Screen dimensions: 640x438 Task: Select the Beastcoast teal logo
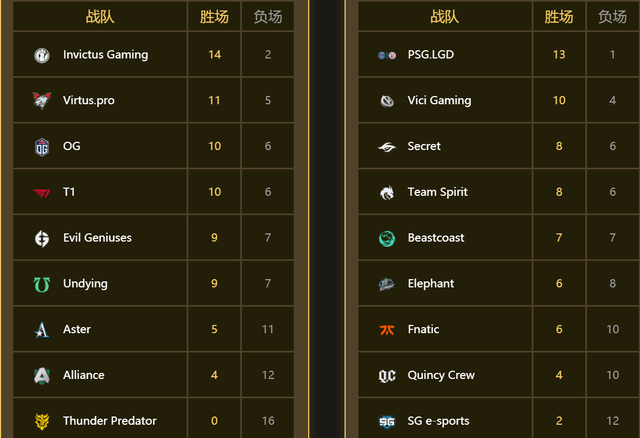(x=387, y=238)
